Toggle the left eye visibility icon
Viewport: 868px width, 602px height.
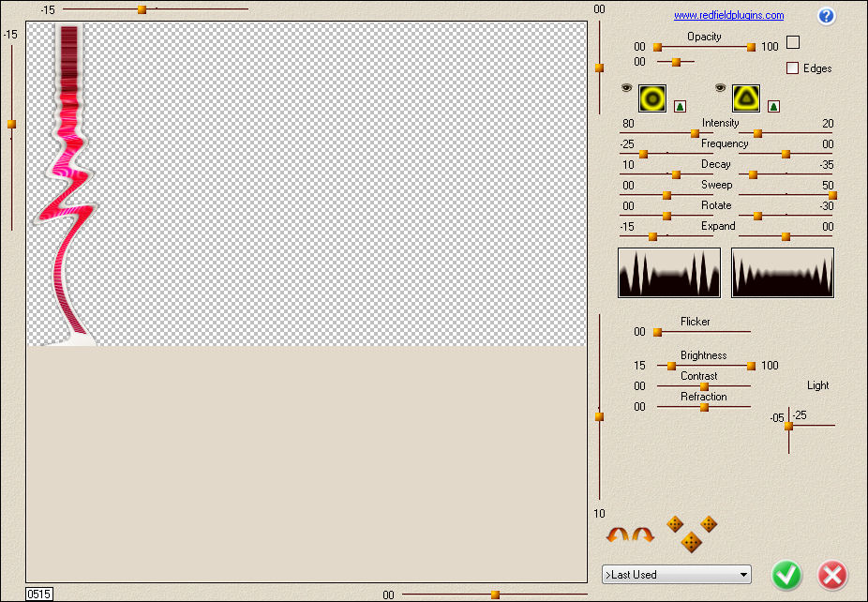pyautogui.click(x=626, y=88)
